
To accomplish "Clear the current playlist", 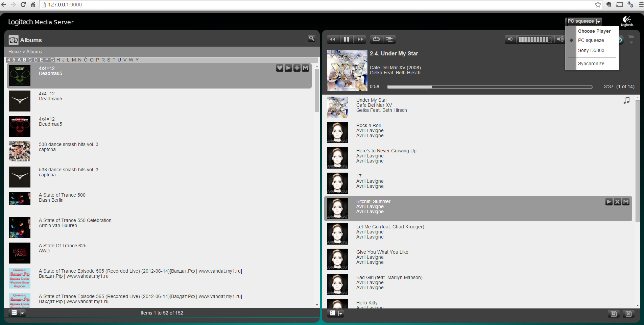I will [x=628, y=314].
